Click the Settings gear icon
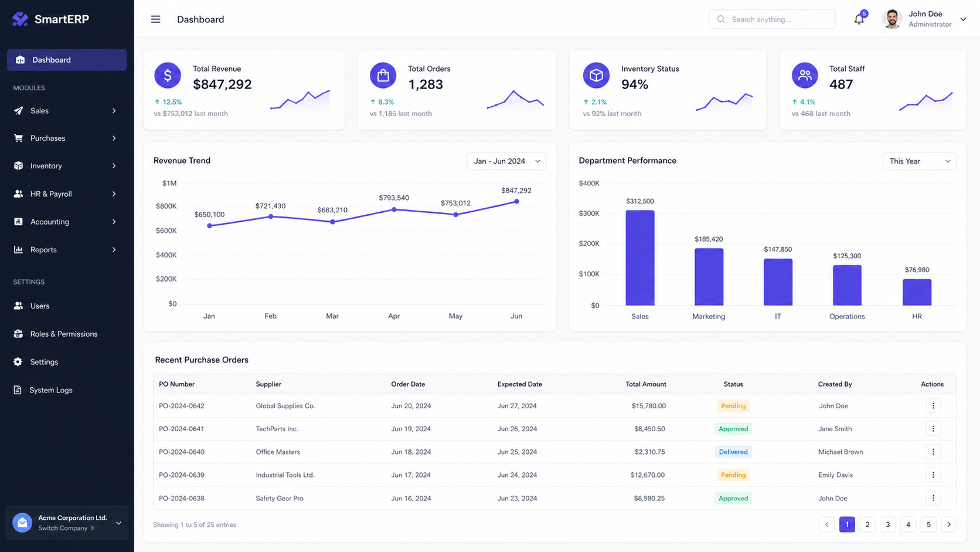The height and width of the screenshot is (552, 980). [x=18, y=362]
